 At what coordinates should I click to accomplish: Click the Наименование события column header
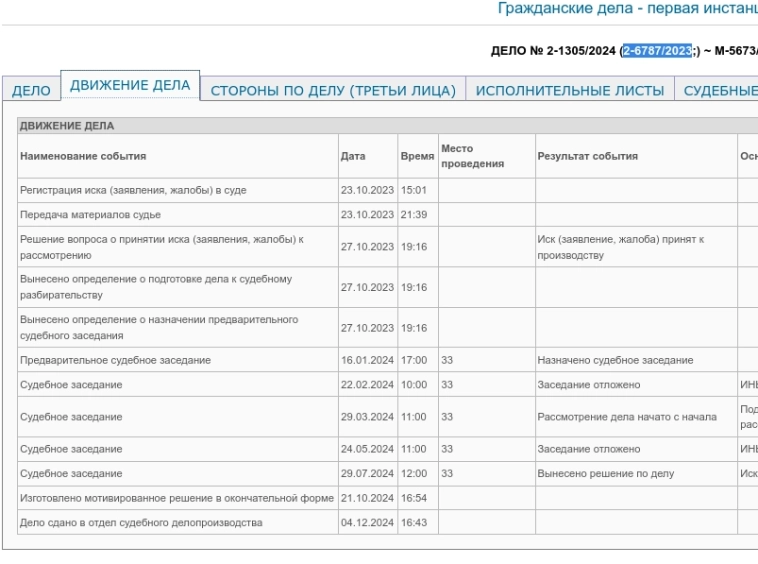pyautogui.click(x=83, y=156)
